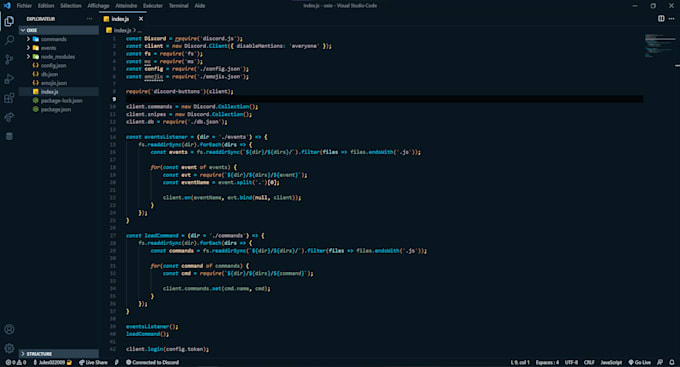Click the empty highlighted line 9 in editor
680x367 pixels.
click(x=384, y=99)
